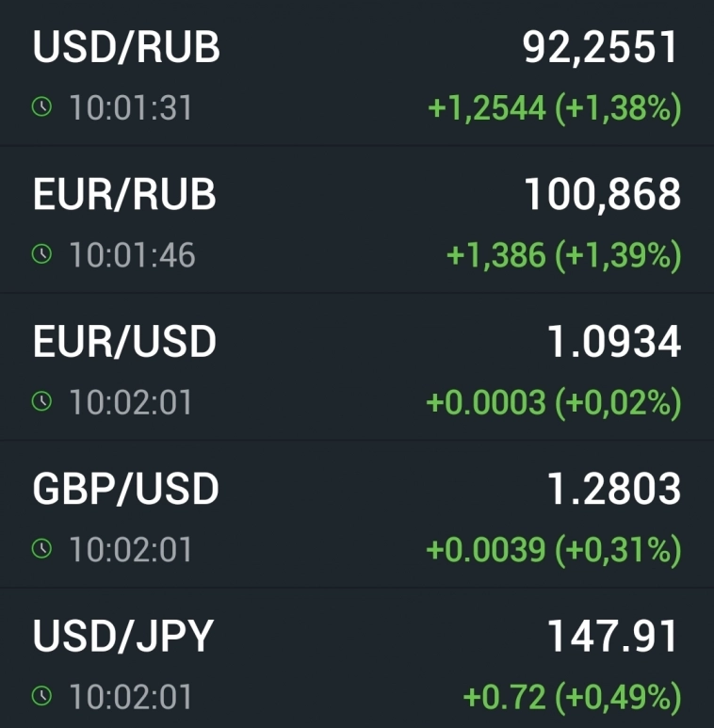Click the +1,386 (+1,39%) change value
This screenshot has height=728, width=714.
tap(563, 256)
